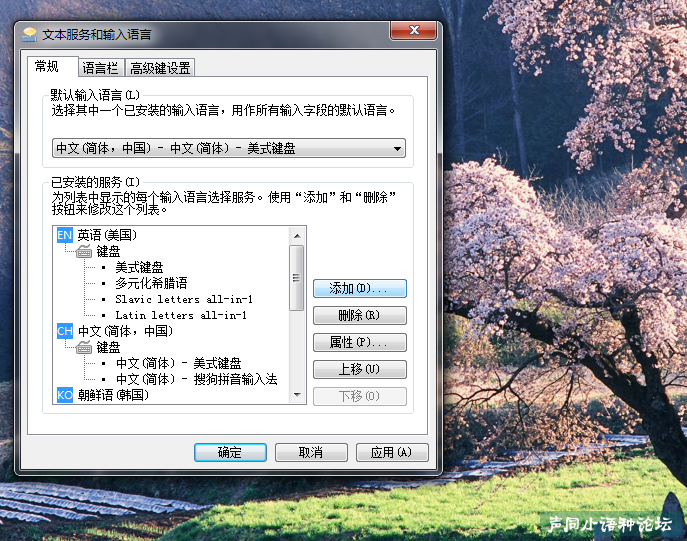
Task: Click the 上移(U) button
Action: pyautogui.click(x=360, y=369)
